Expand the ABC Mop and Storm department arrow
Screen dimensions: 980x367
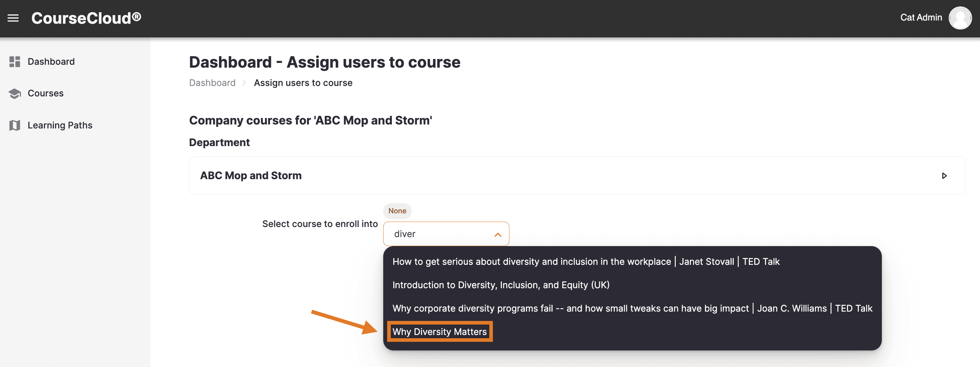pyautogui.click(x=944, y=176)
